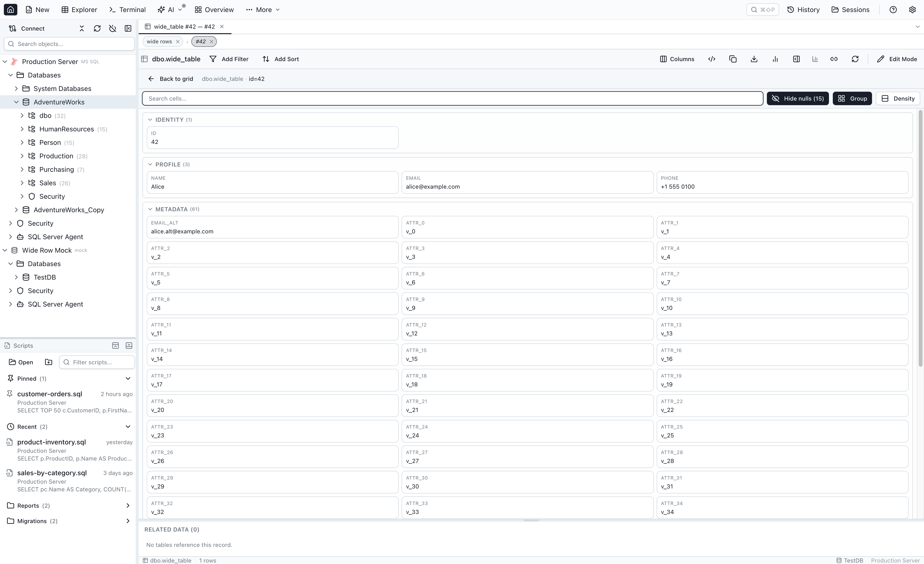Create new script folder icon

(49, 362)
